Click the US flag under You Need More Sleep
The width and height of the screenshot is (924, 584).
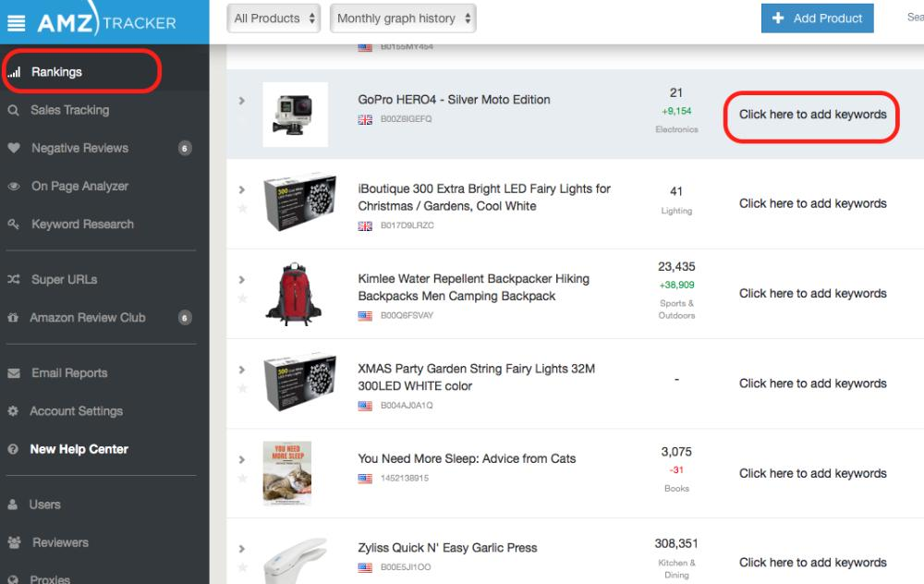click(x=365, y=479)
